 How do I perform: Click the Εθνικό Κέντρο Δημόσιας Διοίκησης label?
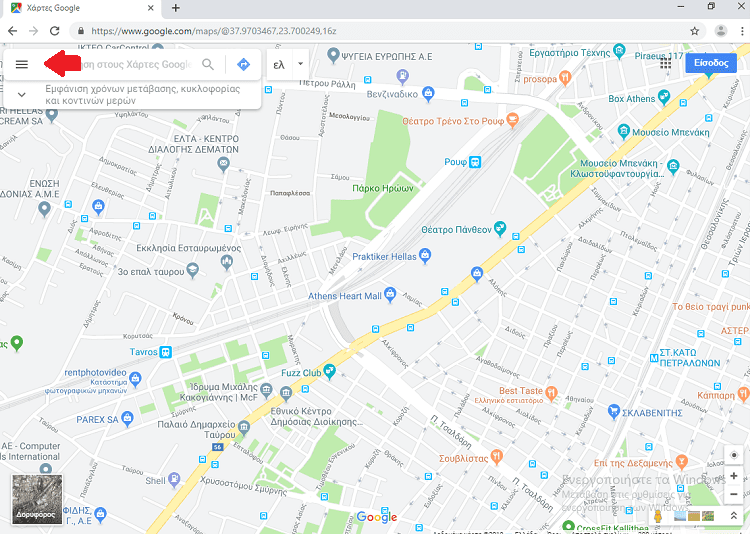pyautogui.click(x=317, y=416)
